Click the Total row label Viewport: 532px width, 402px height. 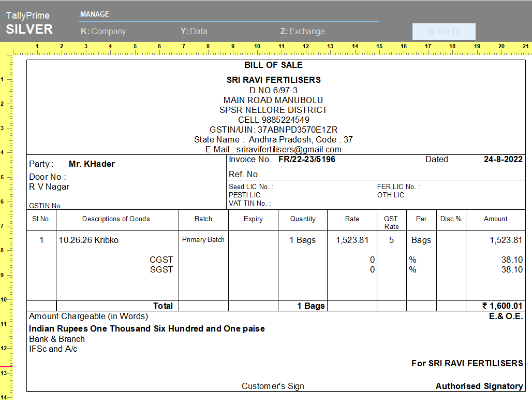point(163,306)
